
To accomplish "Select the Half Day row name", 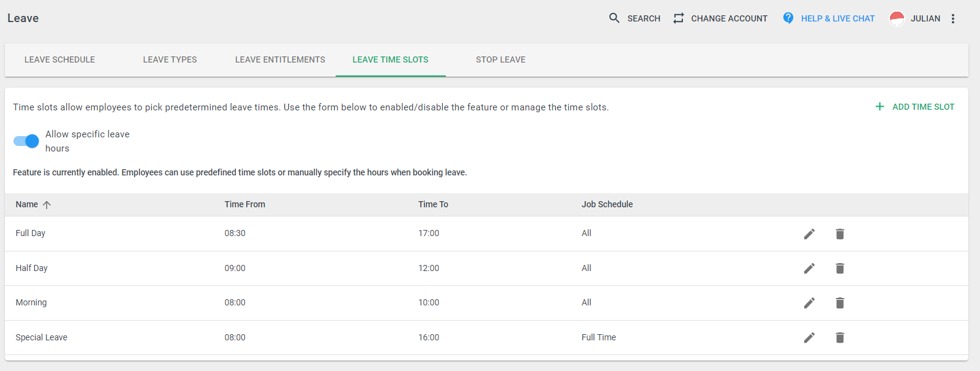I will coord(32,268).
